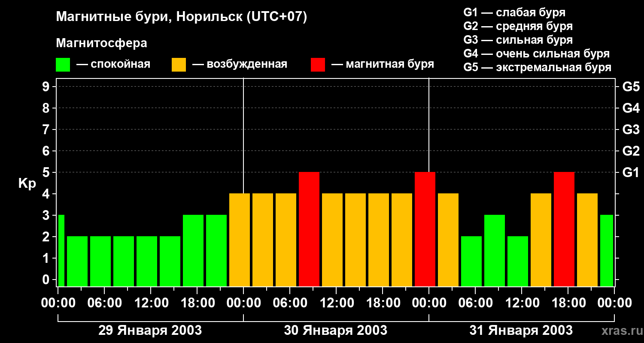Click the G5 tick label on right axis
644x343 pixels.
click(631, 87)
